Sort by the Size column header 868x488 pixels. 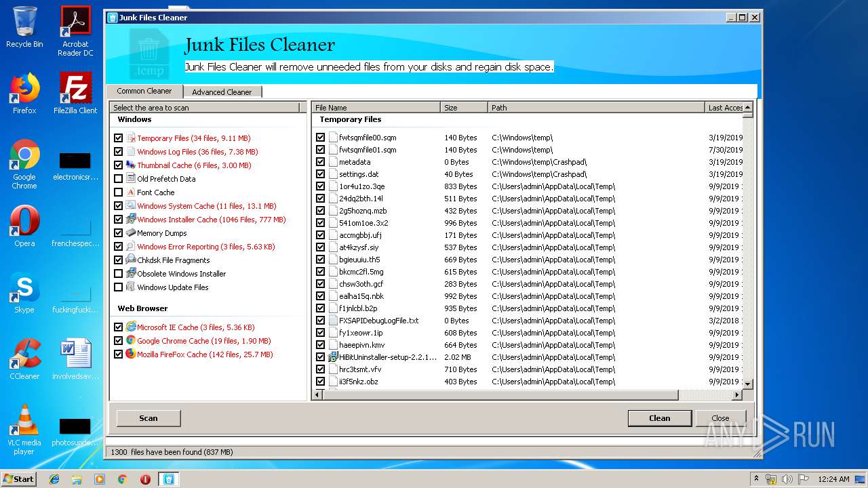pyautogui.click(x=464, y=108)
